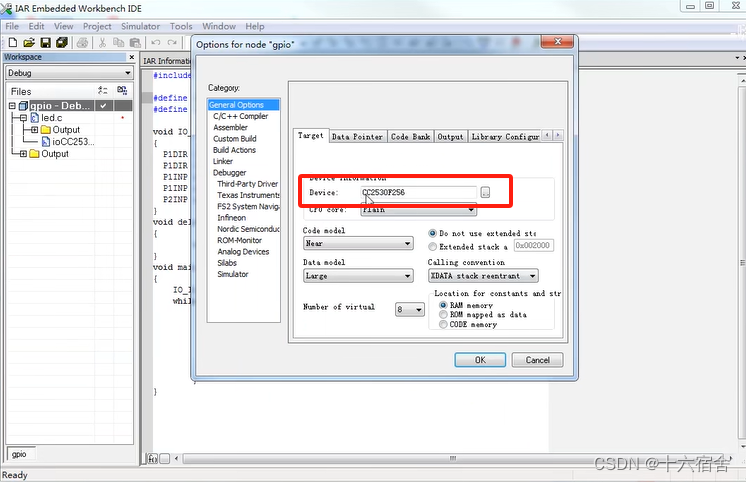The width and height of the screenshot is (746, 482).
Task: Close the options dialog with its X button
Action: (x=558, y=42)
